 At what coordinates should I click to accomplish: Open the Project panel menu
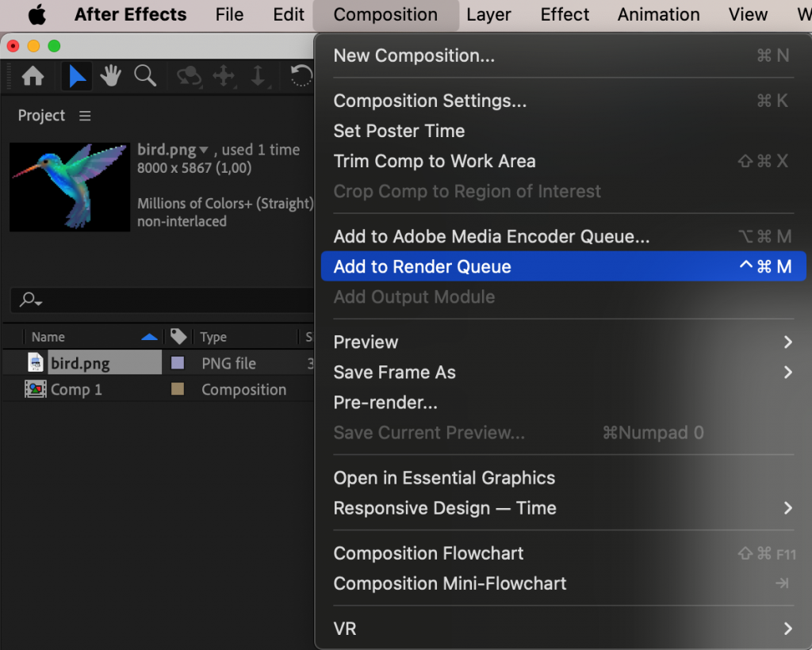point(84,115)
